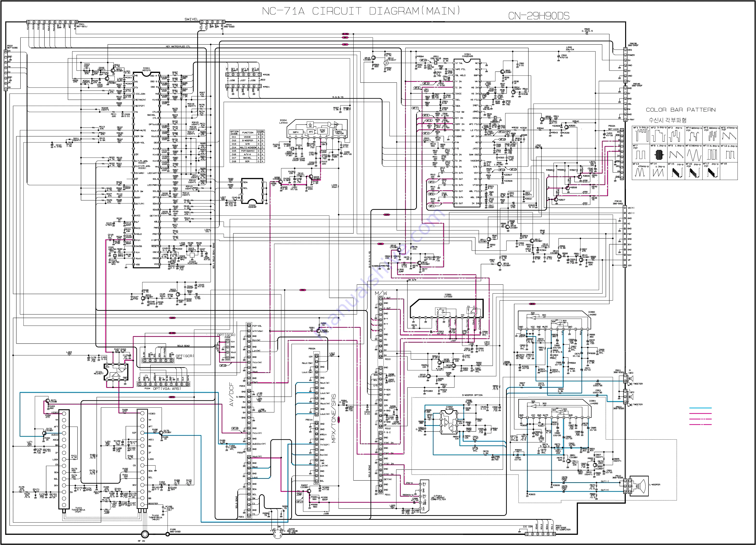Select the WF8 1.2Vp-p burst waveform

(659, 153)
